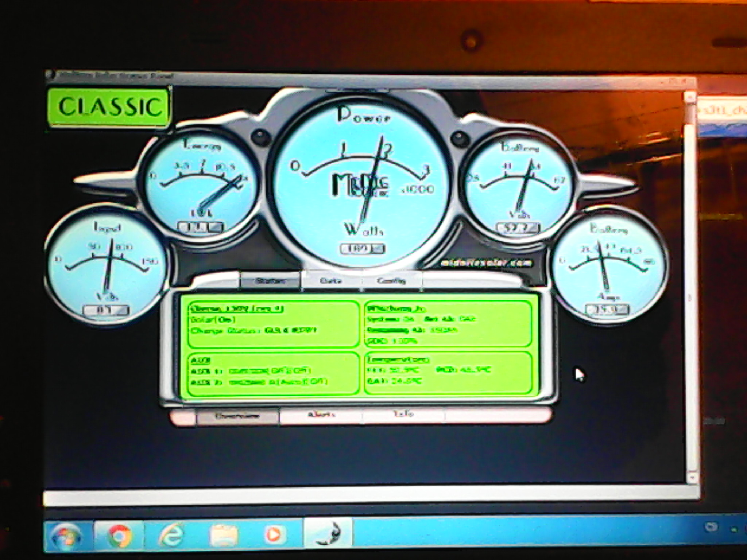Open the midnitesolar.com link
The height and width of the screenshot is (560, 747).
tap(487, 263)
